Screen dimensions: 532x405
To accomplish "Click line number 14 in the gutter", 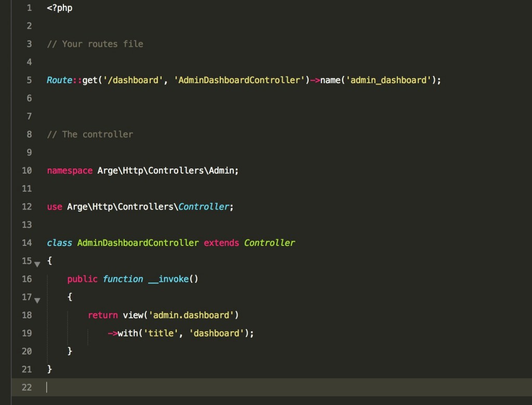I will 27,243.
